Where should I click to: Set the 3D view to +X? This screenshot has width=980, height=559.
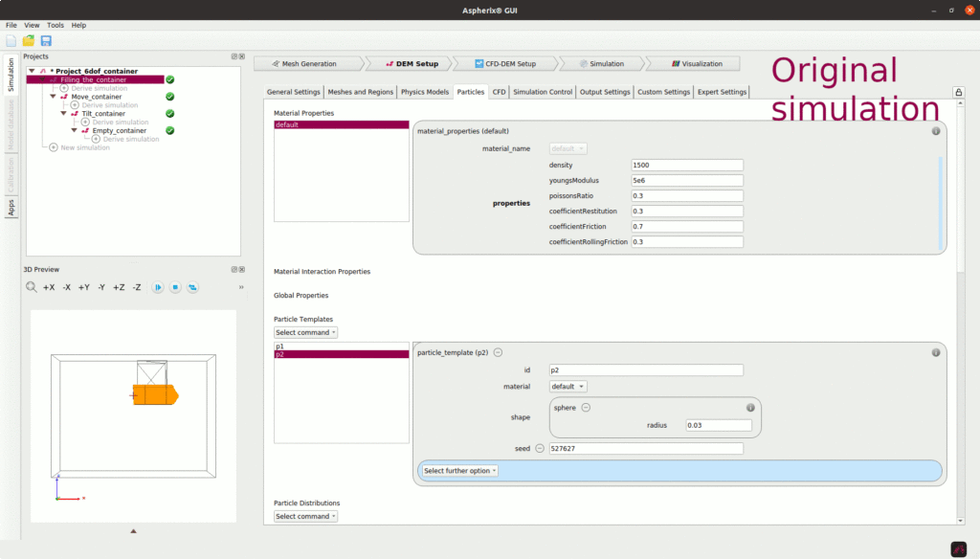49,287
